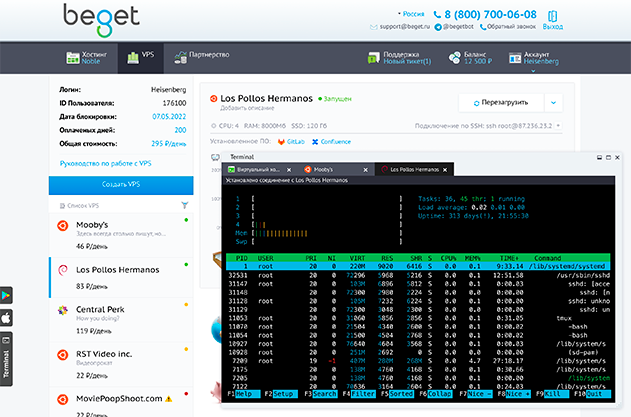Click the support@beget.ru email link
Screen dimensions: 631x417
(x=400, y=27)
